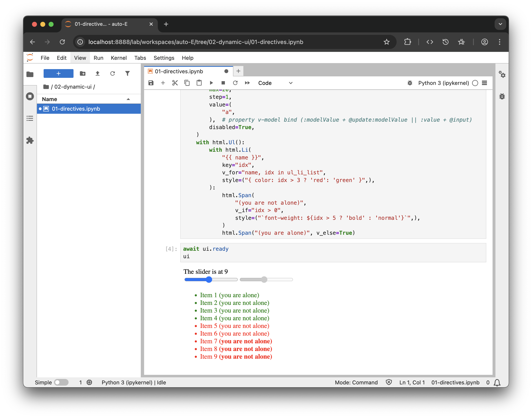Toggle the file filter funnel icon
The image size is (532, 418).
click(x=127, y=73)
